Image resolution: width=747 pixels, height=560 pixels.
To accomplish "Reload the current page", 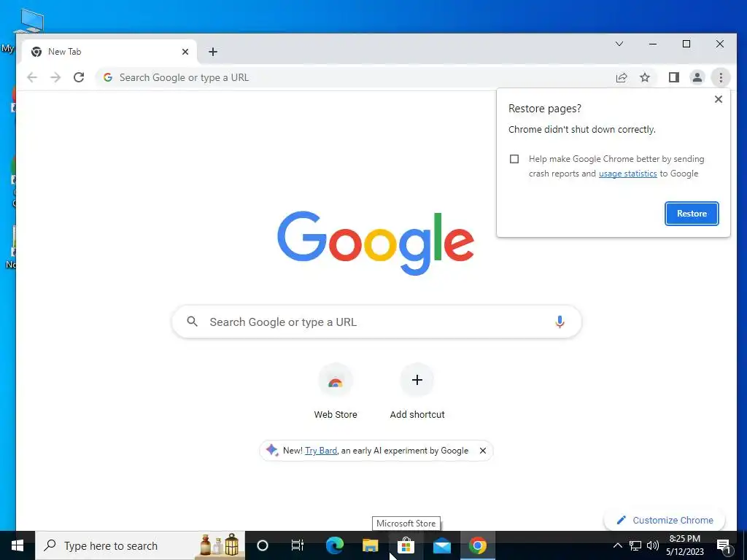I will click(x=79, y=77).
